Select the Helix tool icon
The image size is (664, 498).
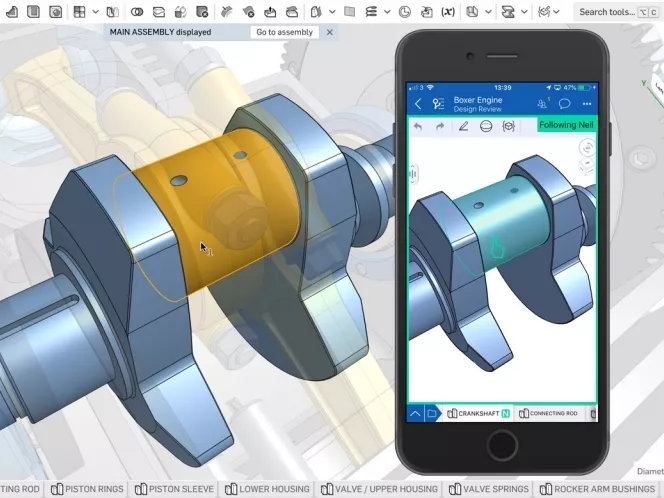pos(371,12)
